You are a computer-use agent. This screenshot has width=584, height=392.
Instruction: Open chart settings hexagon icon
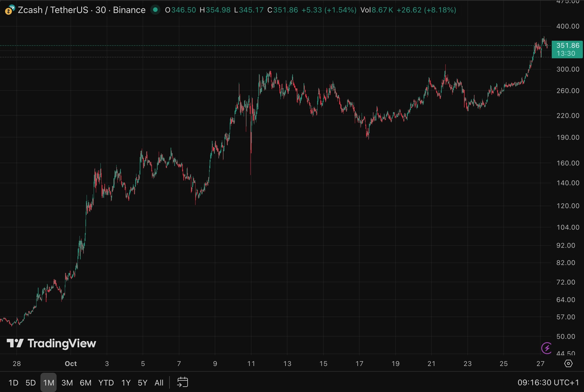tap(568, 363)
